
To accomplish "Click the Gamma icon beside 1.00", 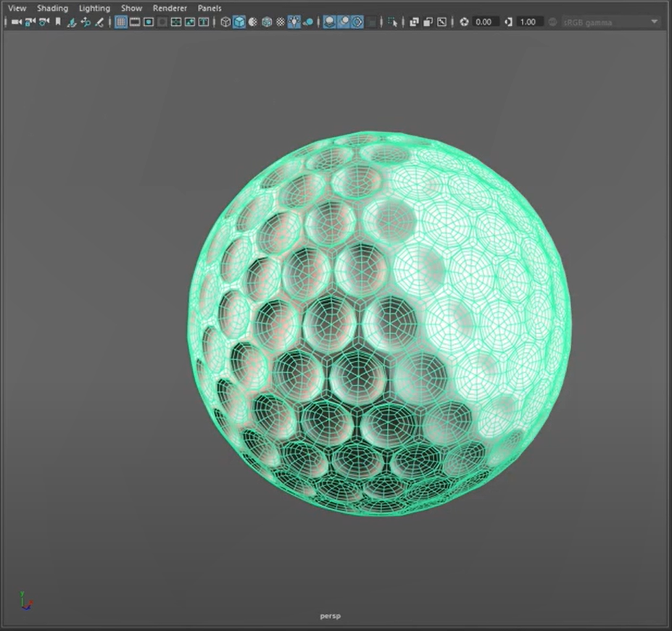I will coord(507,22).
